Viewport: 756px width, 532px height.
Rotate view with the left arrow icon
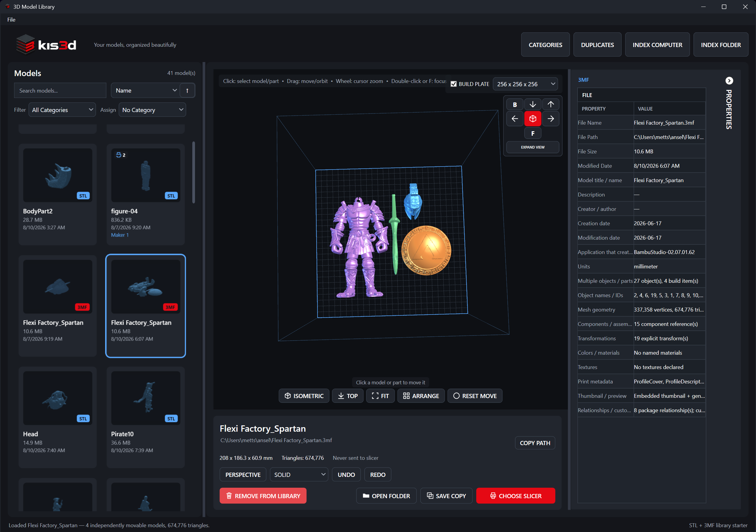pyautogui.click(x=515, y=119)
